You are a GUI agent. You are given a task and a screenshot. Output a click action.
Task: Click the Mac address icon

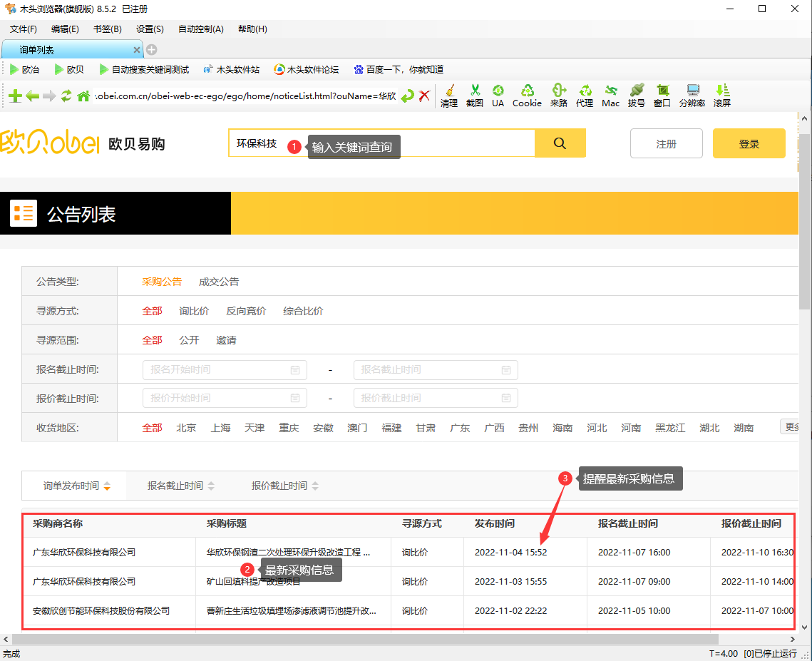[610, 96]
